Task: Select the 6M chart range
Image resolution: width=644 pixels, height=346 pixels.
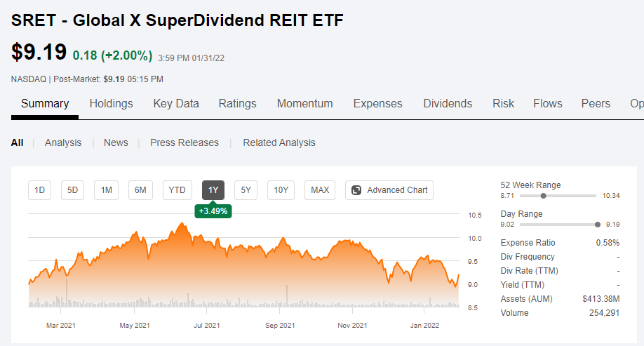Action: [x=140, y=190]
